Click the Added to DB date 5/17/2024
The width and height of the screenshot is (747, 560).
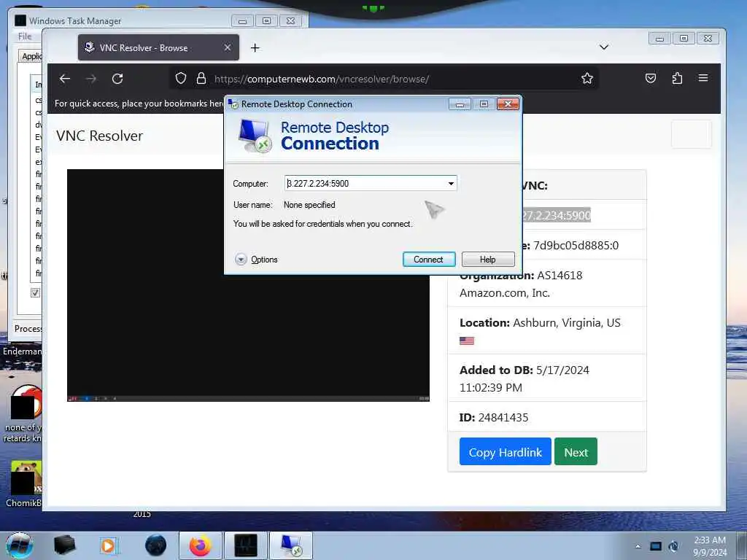(562, 370)
